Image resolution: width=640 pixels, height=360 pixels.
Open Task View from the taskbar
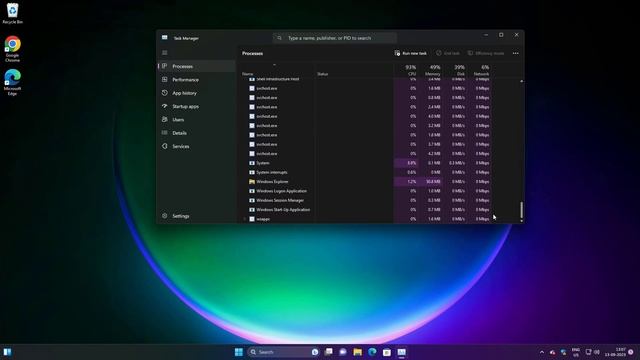click(329, 352)
